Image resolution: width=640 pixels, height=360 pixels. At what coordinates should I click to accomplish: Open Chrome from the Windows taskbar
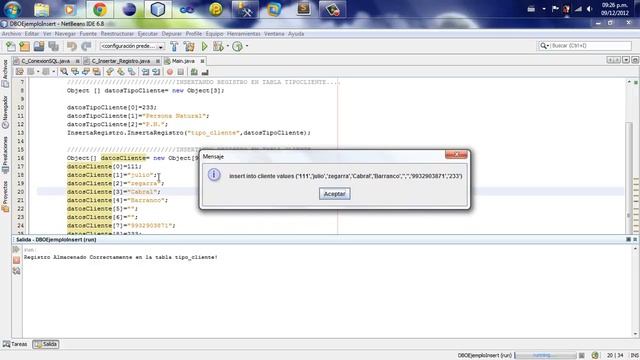(100, 9)
